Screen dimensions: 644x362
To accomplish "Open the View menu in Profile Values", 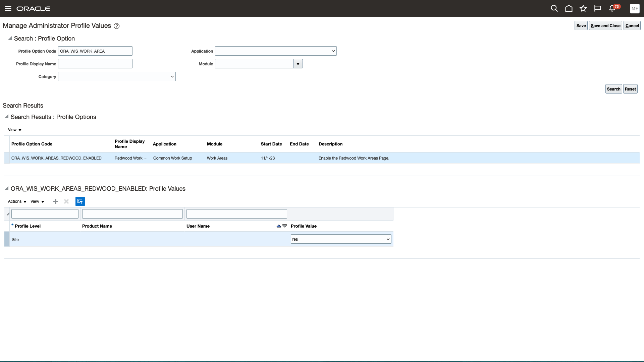I will tap(37, 201).
